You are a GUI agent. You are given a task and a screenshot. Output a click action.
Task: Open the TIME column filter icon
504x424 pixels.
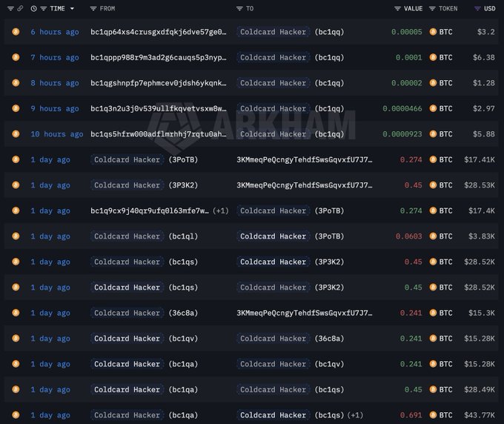click(x=44, y=9)
